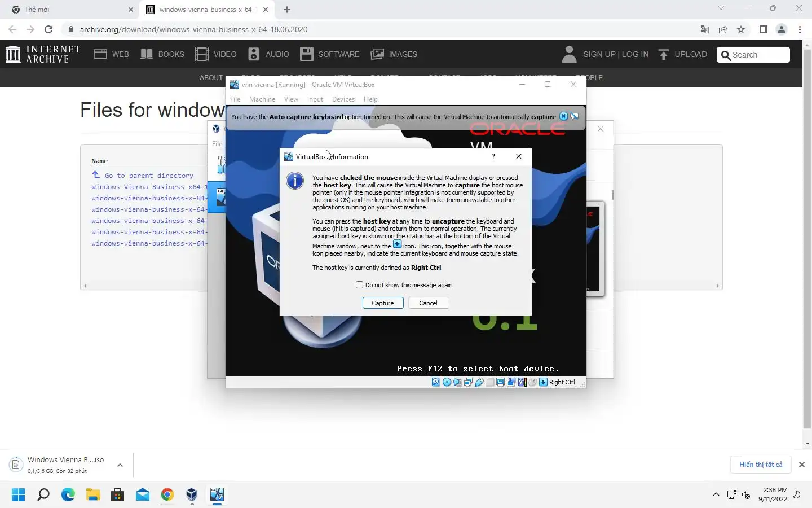Click 'Hiển thị tất cả' downloads button

pyautogui.click(x=761, y=465)
